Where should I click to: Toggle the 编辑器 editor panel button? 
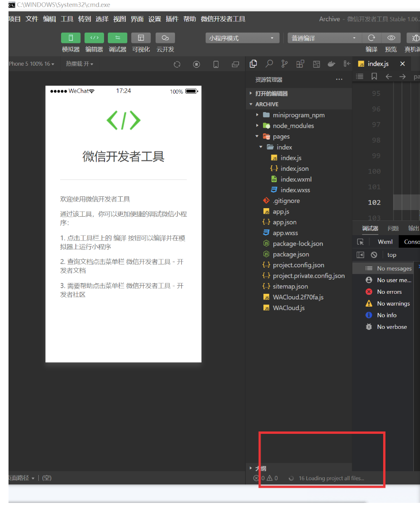(x=94, y=38)
